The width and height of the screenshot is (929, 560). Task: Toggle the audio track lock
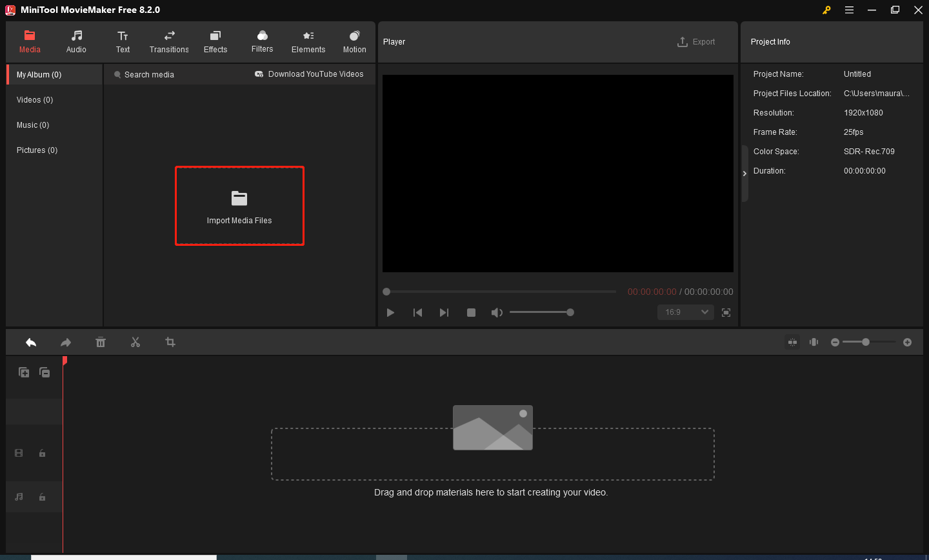coord(42,497)
